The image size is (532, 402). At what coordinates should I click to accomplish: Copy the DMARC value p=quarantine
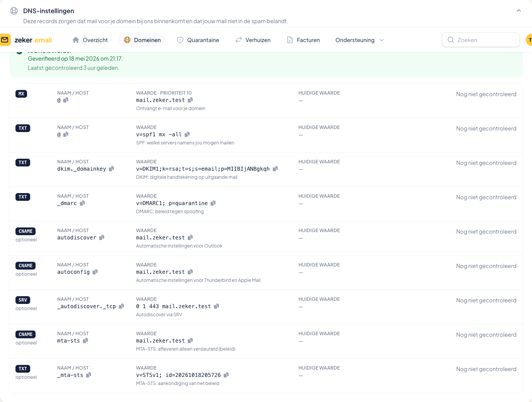[x=213, y=203]
